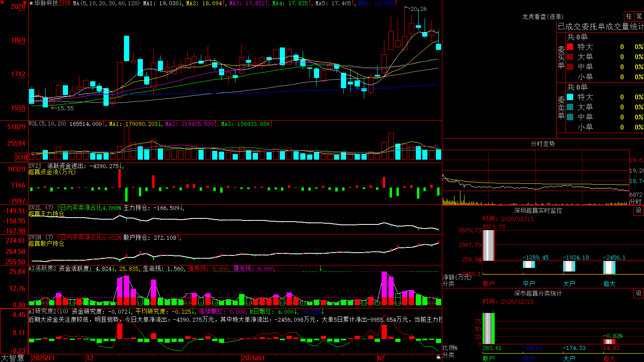Open the SVSH (7) indicator label
The height and width of the screenshot is (362, 644).
pyautogui.click(x=41, y=238)
